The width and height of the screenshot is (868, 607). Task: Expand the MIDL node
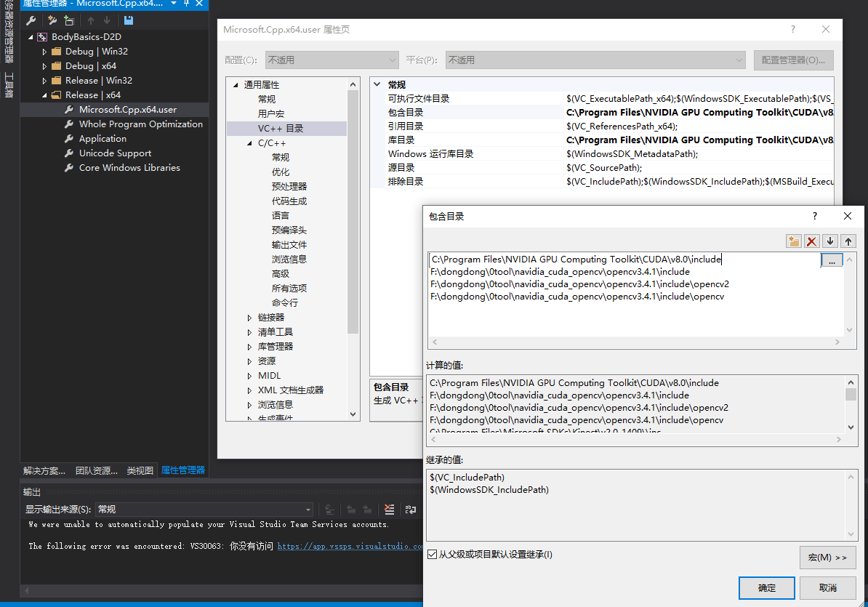click(249, 376)
